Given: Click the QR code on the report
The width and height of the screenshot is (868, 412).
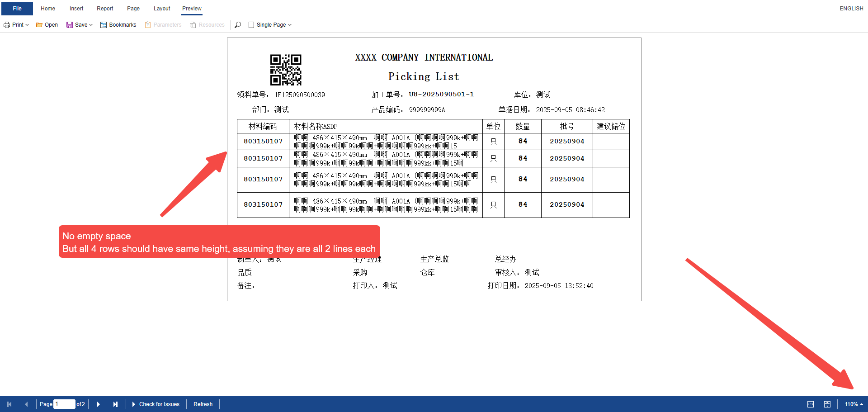Looking at the screenshot, I should [x=285, y=70].
